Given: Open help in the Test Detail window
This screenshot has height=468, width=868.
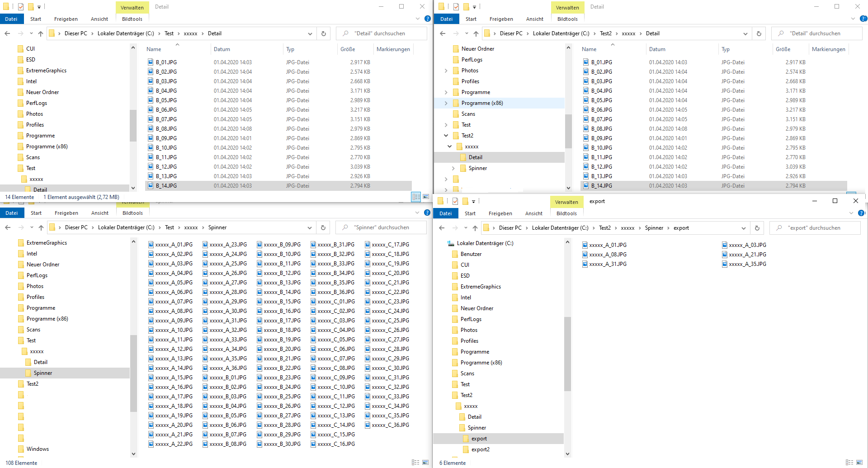Looking at the screenshot, I should pos(428,19).
